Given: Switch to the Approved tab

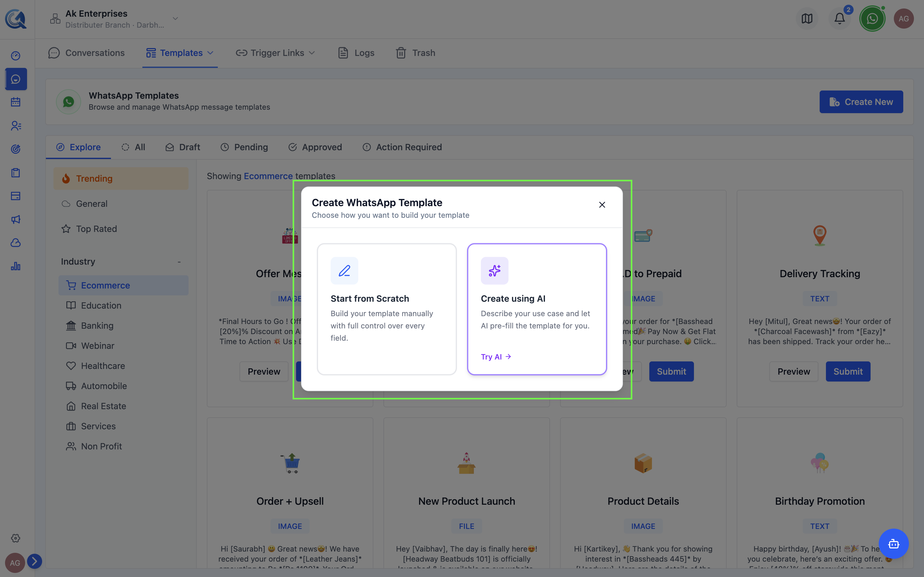Looking at the screenshot, I should pos(315,147).
